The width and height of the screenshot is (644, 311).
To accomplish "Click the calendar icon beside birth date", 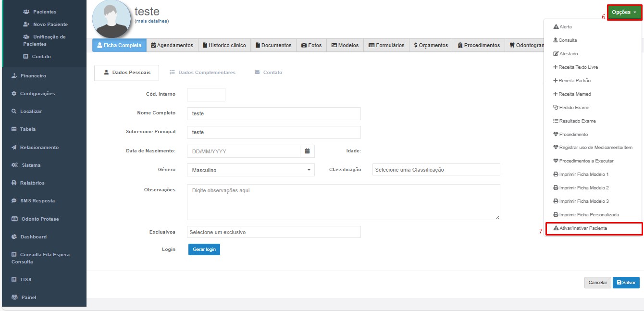I will (307, 151).
